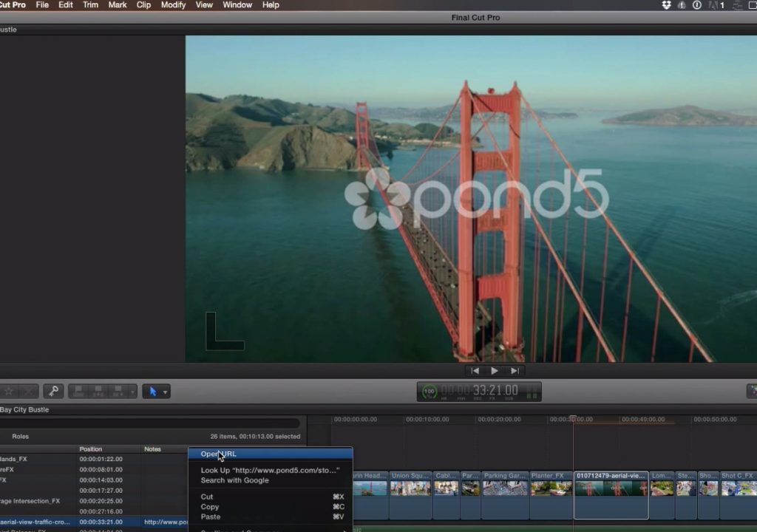Click ruler at 00:00:10:00.00 mark
This screenshot has width=757, height=532.
(427, 419)
